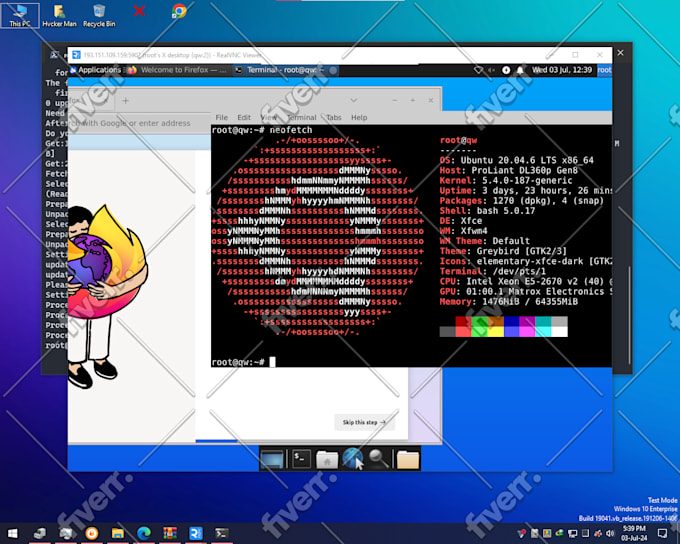Viewport: 680px width, 544px height.
Task: Open Windows Start menu
Action: (13, 533)
